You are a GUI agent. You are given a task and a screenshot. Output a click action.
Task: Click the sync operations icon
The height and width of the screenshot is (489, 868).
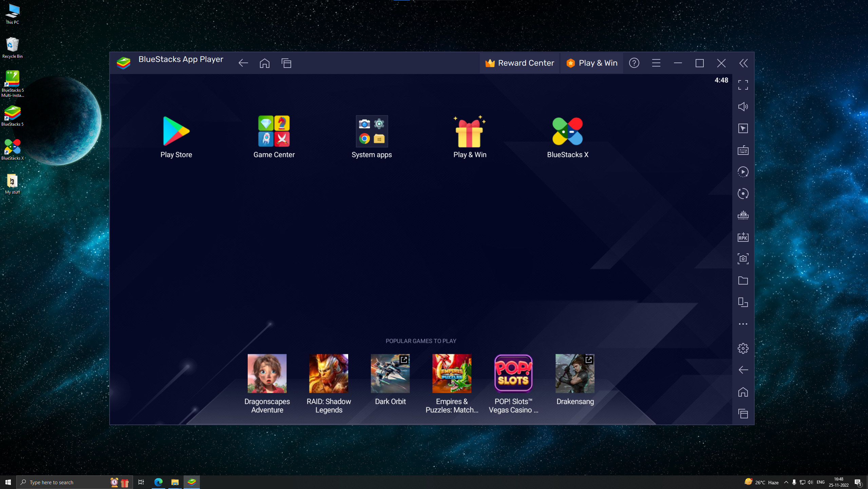(743, 194)
